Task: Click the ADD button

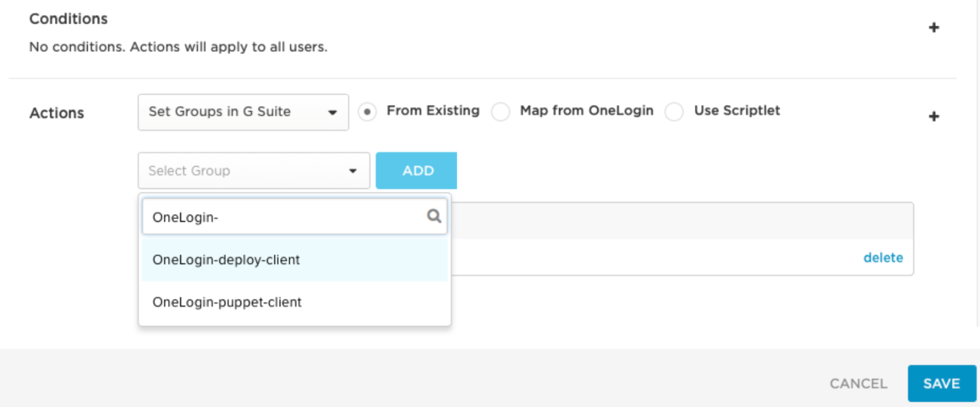Action: pos(417,171)
